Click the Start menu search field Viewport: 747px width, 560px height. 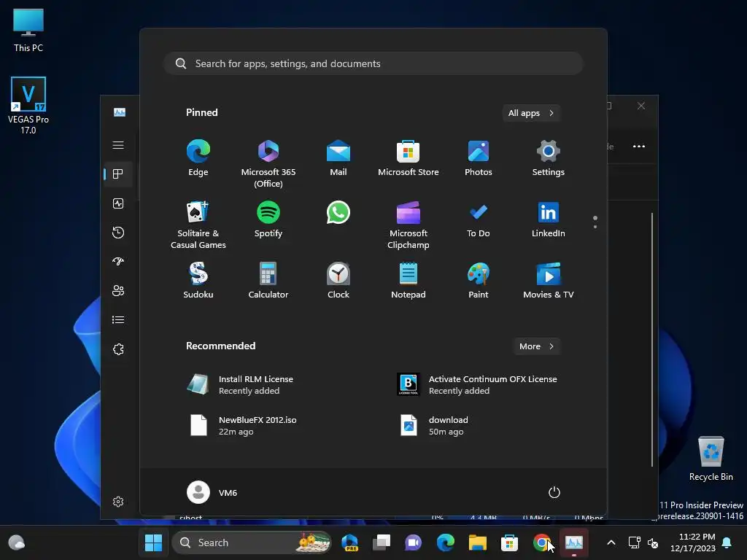pos(373,63)
